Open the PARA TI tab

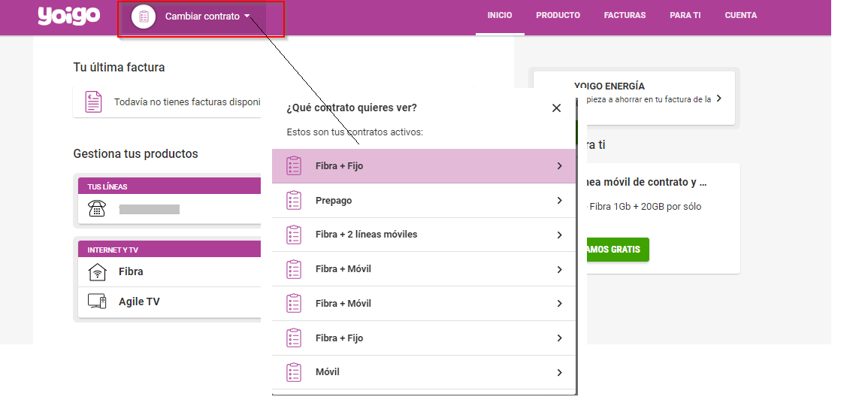click(x=685, y=16)
